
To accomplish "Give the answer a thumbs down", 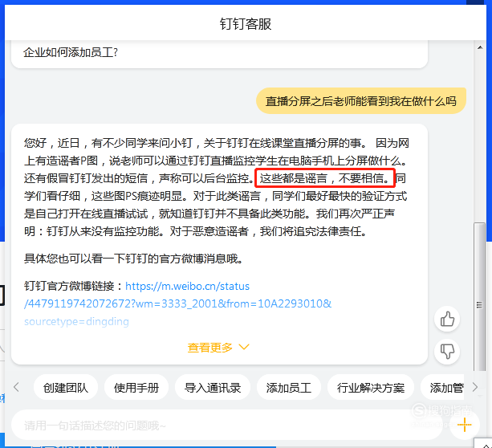I will click(x=447, y=352).
